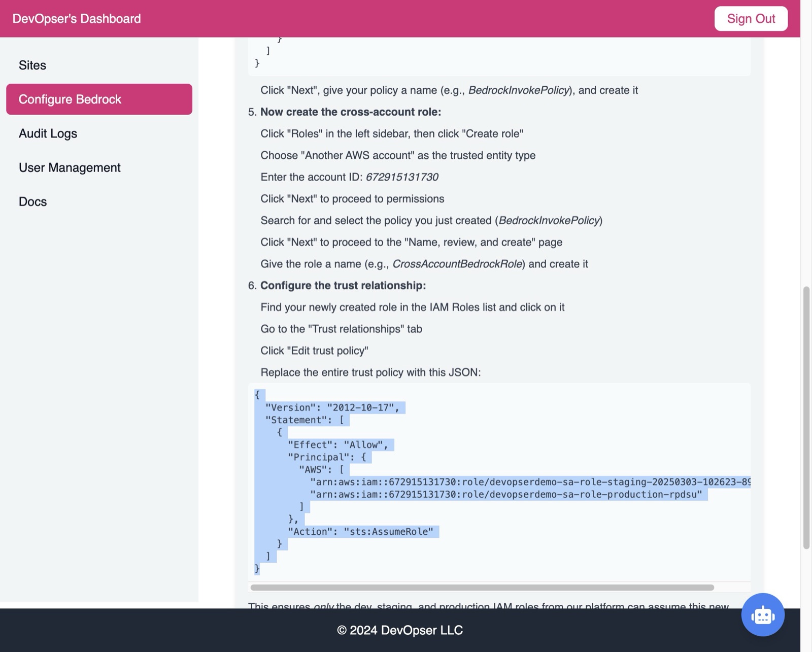Select Configure Bedrock in sidebar
The height and width of the screenshot is (652, 812).
coord(99,99)
